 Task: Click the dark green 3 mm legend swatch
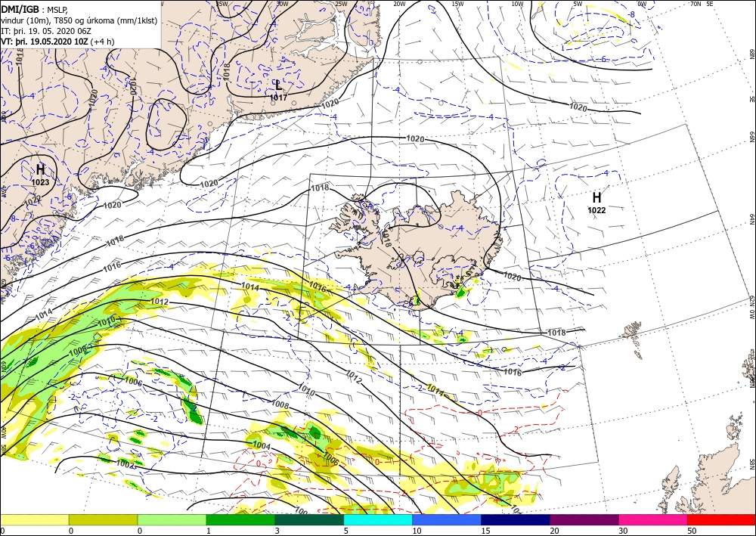point(309,520)
